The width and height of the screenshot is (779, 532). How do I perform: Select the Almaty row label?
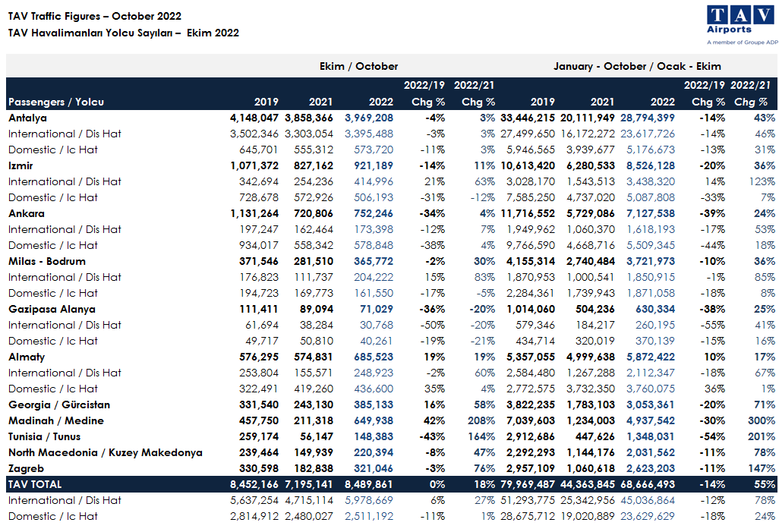click(x=27, y=357)
